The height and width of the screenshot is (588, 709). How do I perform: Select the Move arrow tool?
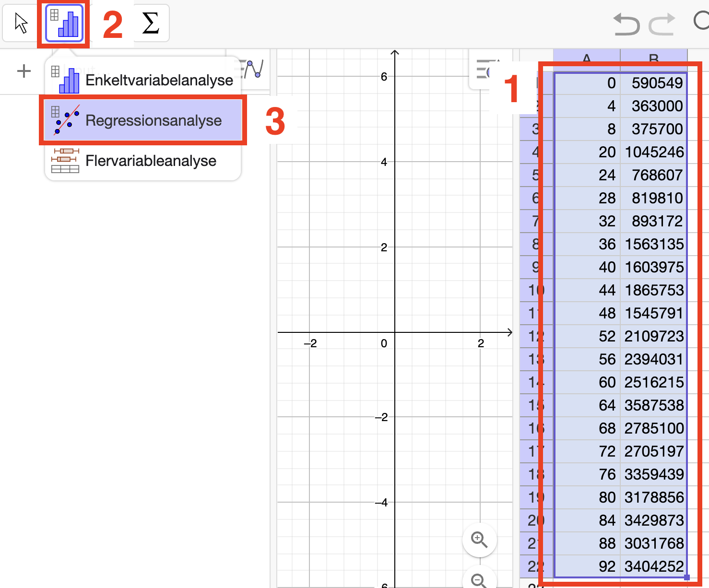(x=21, y=23)
